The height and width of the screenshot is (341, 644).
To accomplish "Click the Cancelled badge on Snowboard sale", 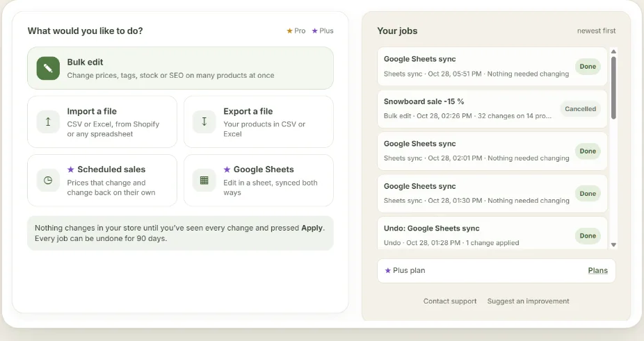I will tap(580, 109).
